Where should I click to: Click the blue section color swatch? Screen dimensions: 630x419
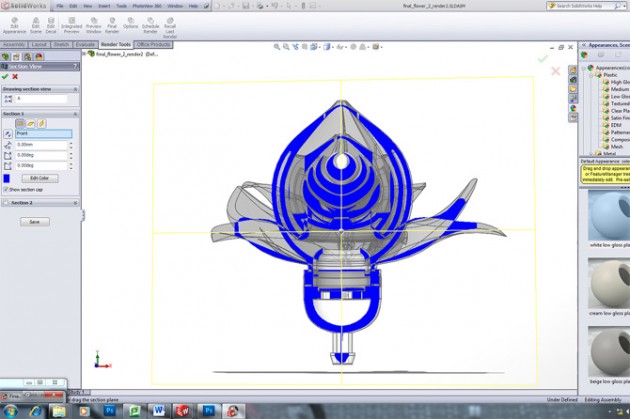[7, 178]
